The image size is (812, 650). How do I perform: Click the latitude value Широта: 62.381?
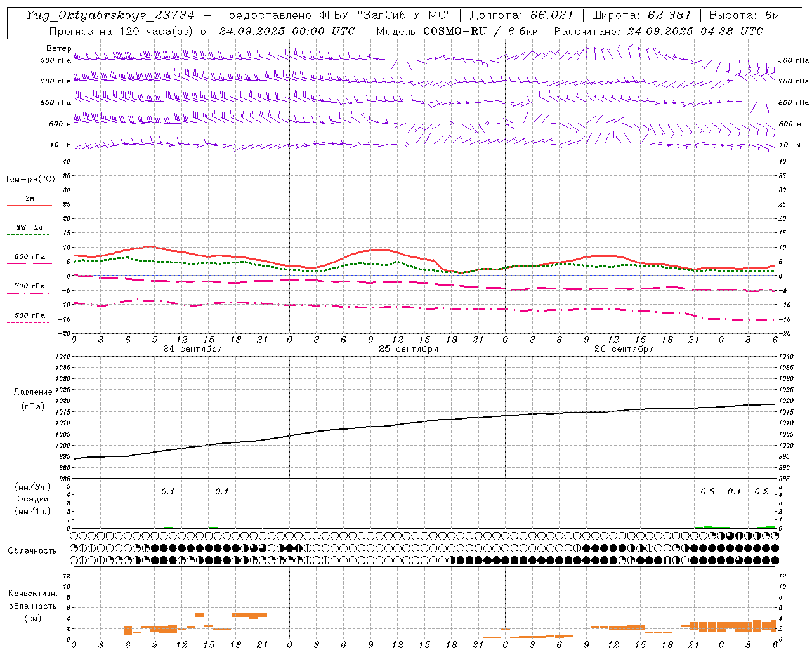click(641, 15)
